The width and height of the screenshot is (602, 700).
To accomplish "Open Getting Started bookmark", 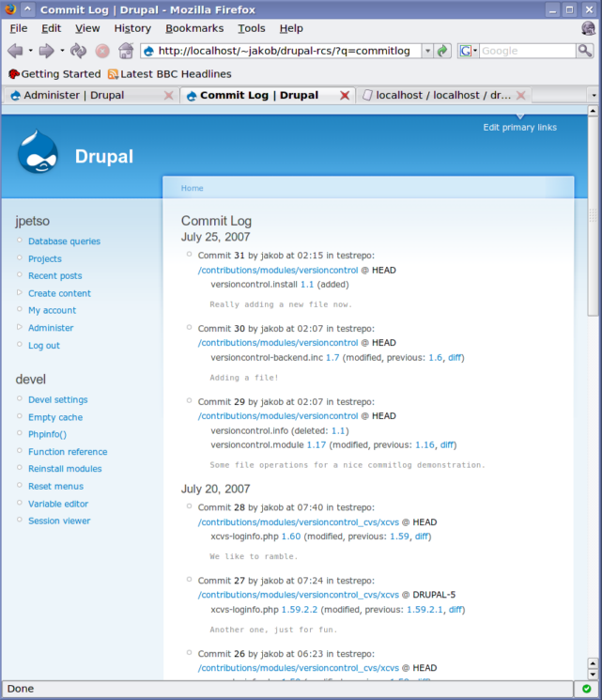I will pyautogui.click(x=54, y=74).
